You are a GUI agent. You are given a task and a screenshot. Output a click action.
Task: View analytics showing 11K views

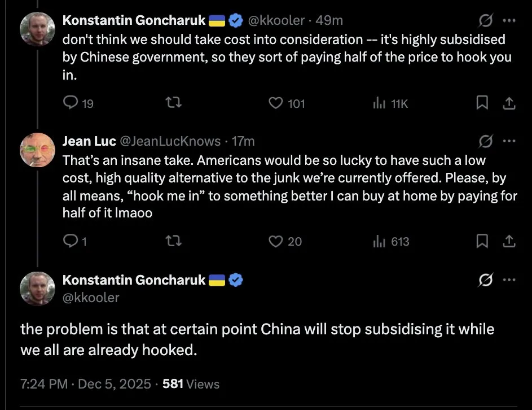pyautogui.click(x=379, y=103)
